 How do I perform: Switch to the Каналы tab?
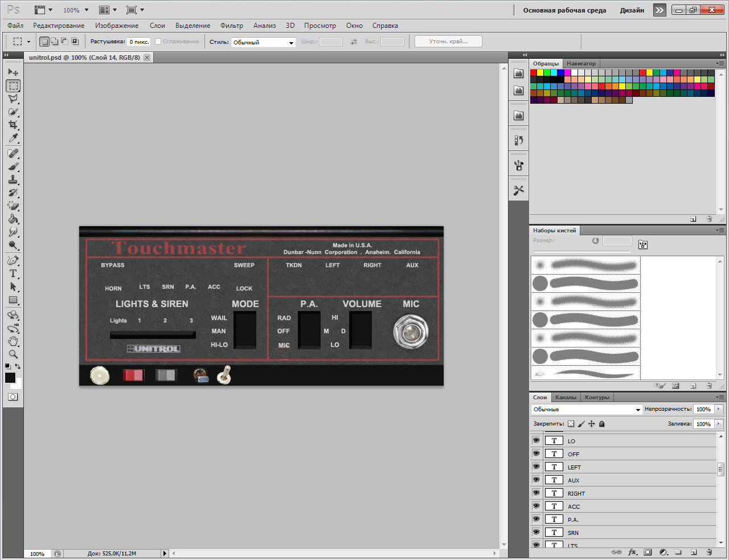click(x=566, y=397)
